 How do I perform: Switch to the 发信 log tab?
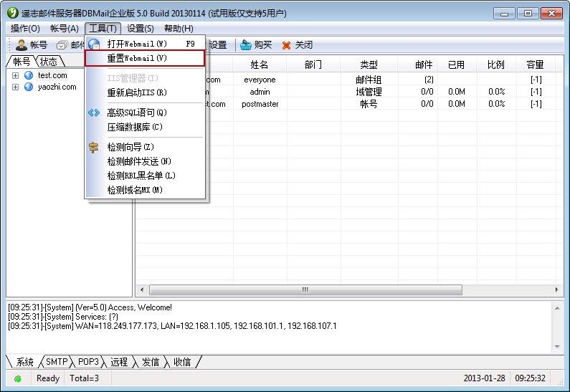(x=151, y=362)
